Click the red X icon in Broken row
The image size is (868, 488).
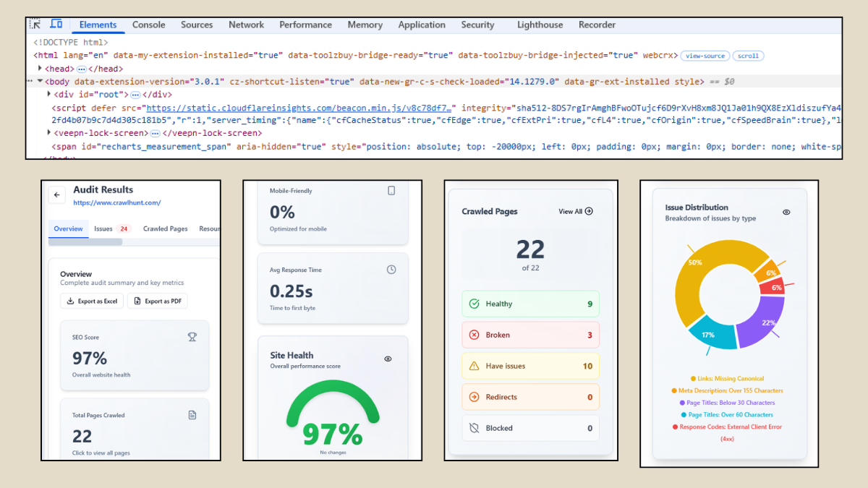pyautogui.click(x=475, y=335)
